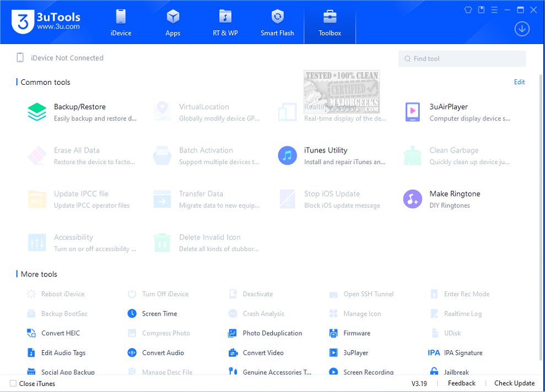Click the Firmware icon

point(333,333)
